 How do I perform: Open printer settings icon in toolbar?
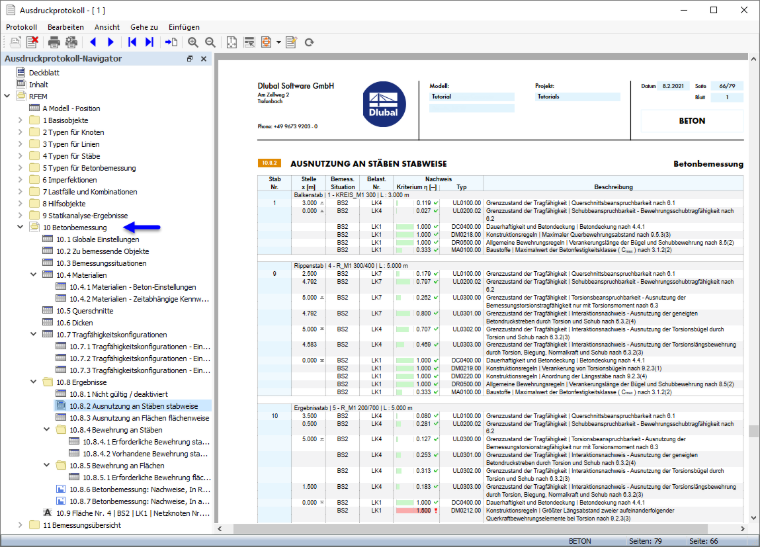71,42
